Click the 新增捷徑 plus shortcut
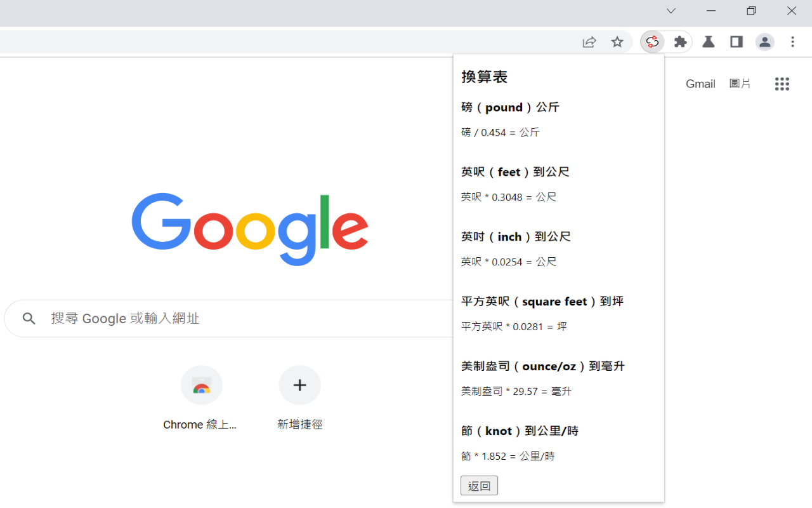 tap(299, 399)
